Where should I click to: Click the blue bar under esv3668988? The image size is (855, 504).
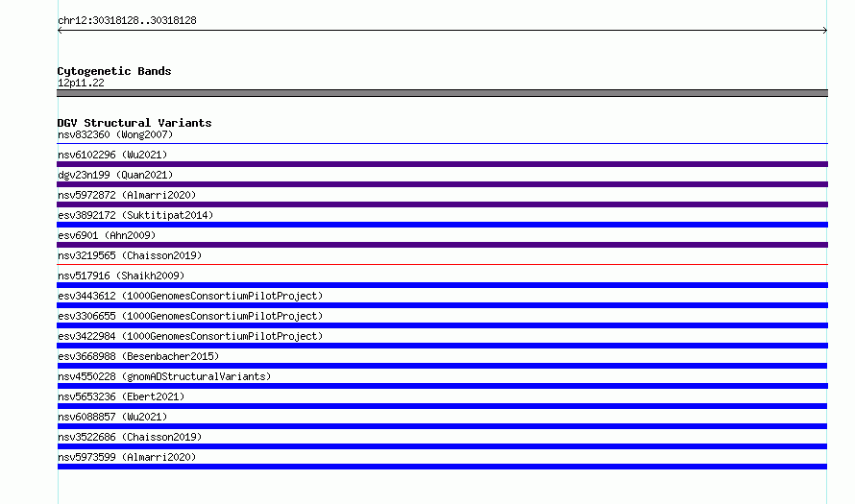coord(442,366)
